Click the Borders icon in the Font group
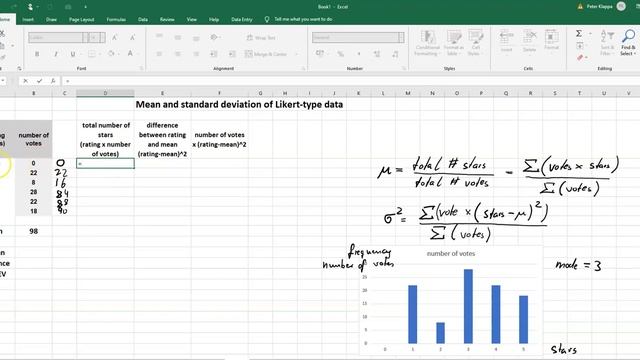 (x=91, y=54)
